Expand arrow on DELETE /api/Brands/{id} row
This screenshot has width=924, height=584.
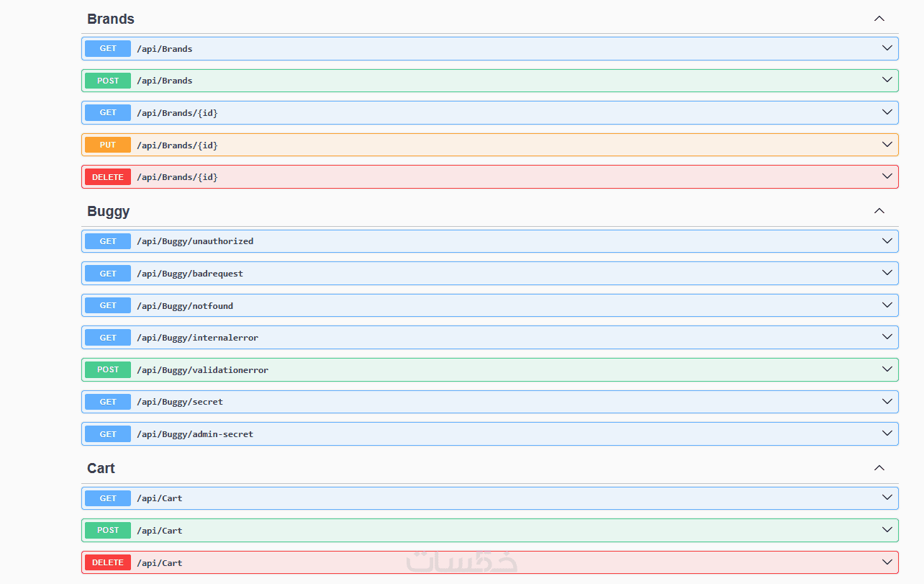tap(887, 176)
